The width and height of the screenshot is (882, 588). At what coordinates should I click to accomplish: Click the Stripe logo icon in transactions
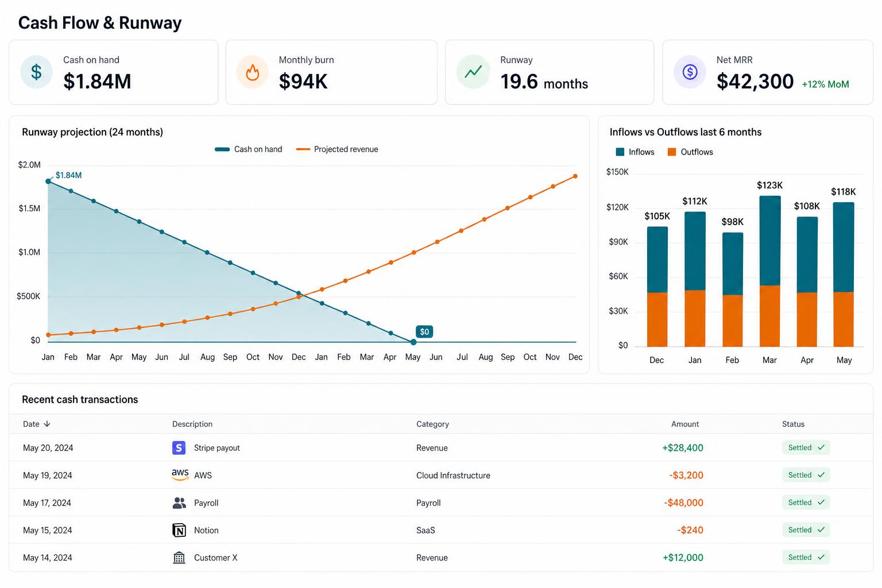(x=179, y=448)
